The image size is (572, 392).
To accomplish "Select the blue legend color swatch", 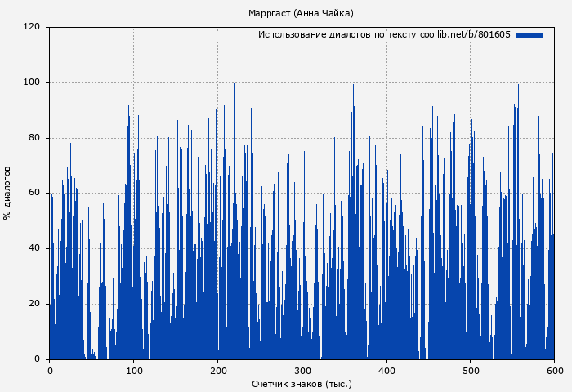I will pyautogui.click(x=530, y=35).
